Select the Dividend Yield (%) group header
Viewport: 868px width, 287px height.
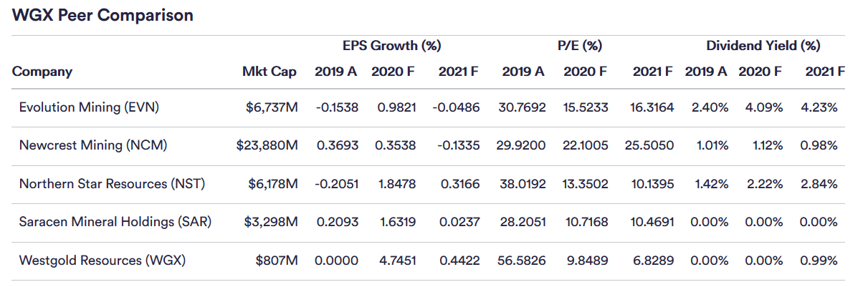(x=763, y=46)
